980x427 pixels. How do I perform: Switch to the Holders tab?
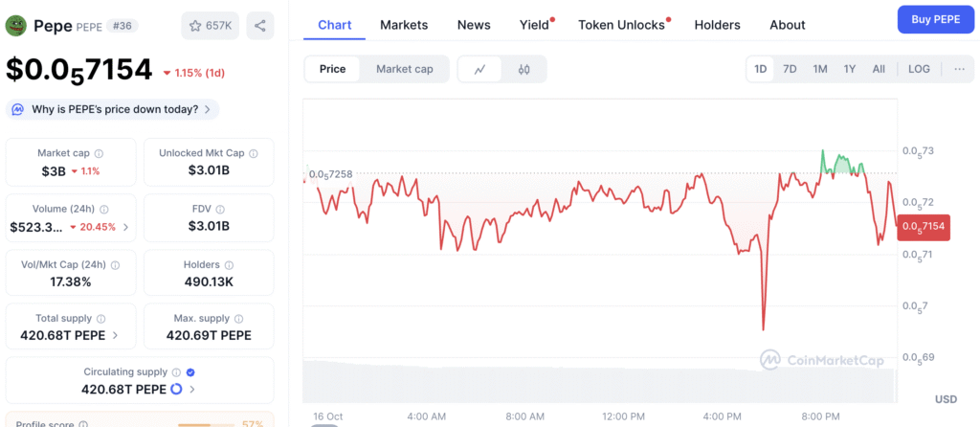point(717,25)
